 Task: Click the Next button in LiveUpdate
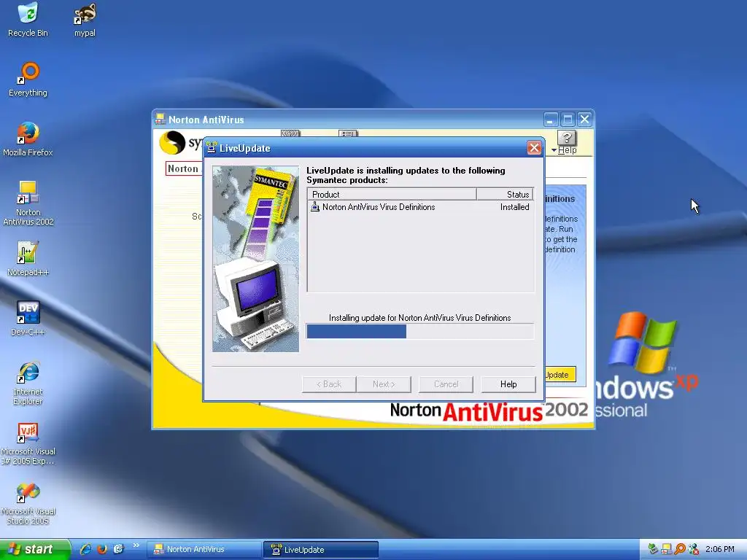(384, 384)
